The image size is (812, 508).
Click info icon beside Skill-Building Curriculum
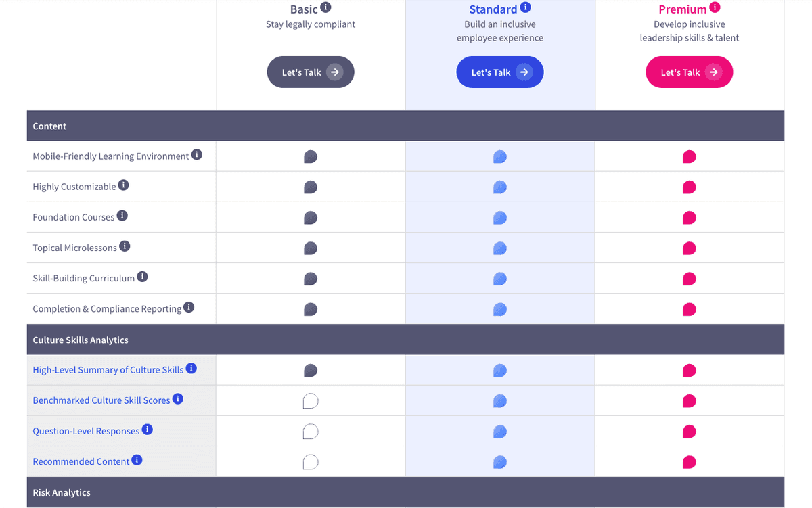143,276
